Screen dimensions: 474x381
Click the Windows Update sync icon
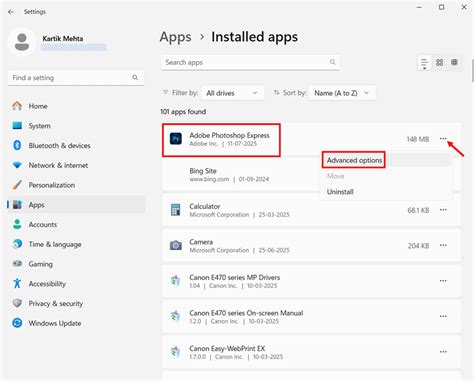click(17, 323)
